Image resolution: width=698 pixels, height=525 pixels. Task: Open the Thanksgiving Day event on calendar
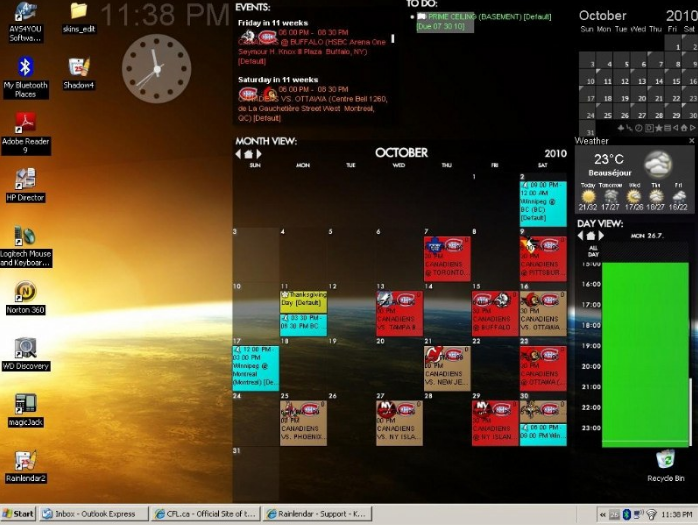(303, 299)
